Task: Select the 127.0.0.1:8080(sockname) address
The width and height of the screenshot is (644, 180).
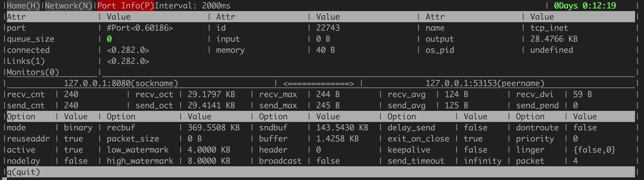Action: [121, 83]
